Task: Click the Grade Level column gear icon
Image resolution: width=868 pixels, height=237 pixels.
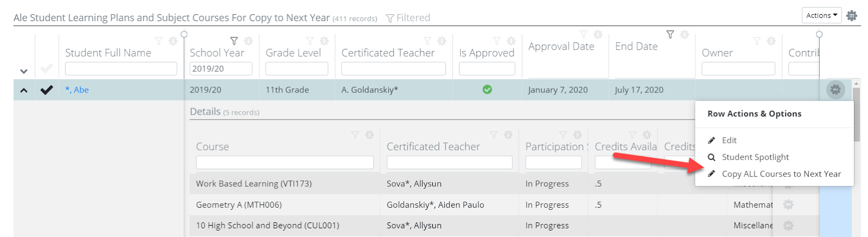Action: [324, 41]
